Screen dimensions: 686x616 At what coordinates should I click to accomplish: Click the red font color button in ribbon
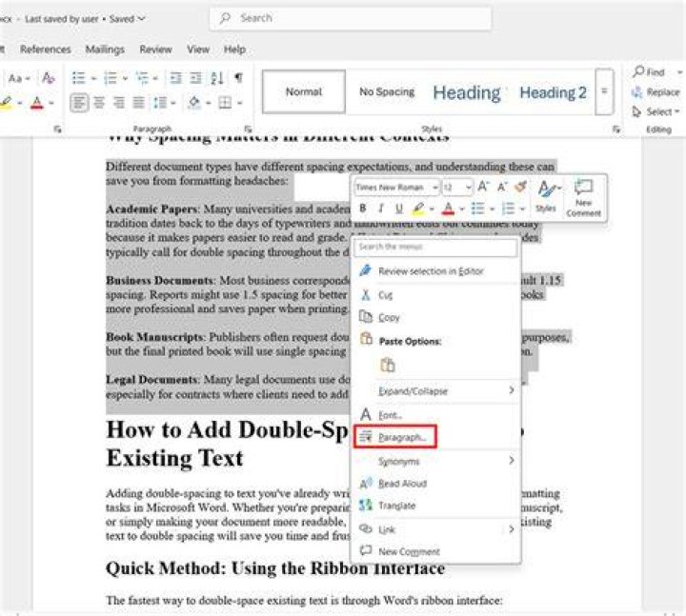(37, 103)
